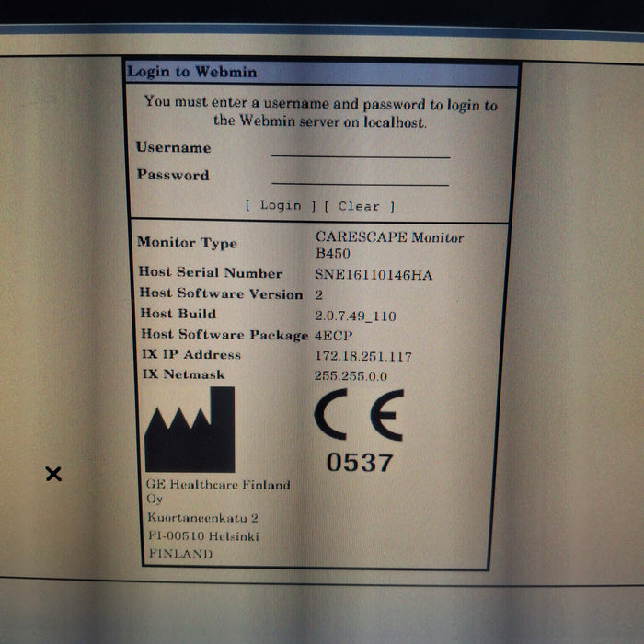Click the "Host Software Version" label
Viewport: 644px width, 644px height.
coord(221,293)
